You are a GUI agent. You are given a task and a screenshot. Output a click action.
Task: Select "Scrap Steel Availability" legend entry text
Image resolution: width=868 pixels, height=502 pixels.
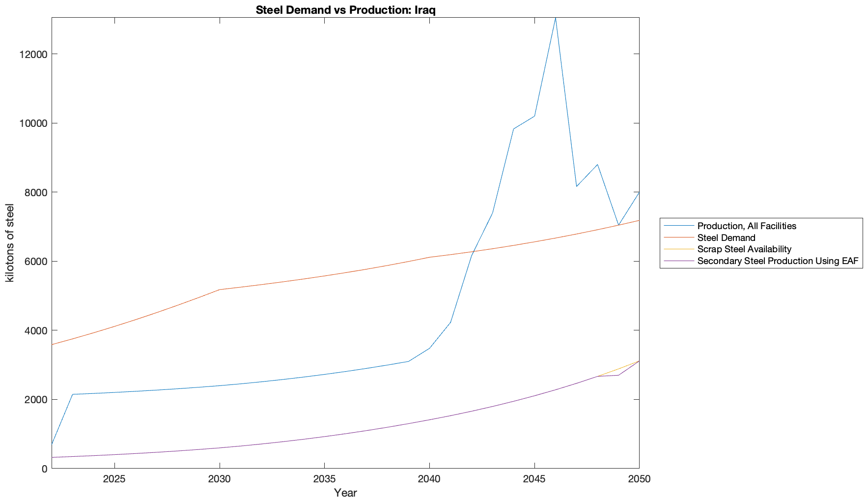tap(744, 249)
